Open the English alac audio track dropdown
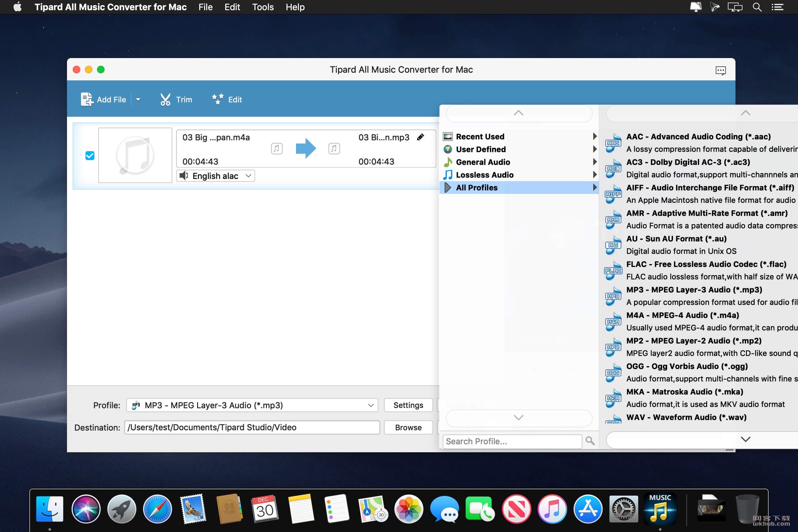 pyautogui.click(x=216, y=176)
